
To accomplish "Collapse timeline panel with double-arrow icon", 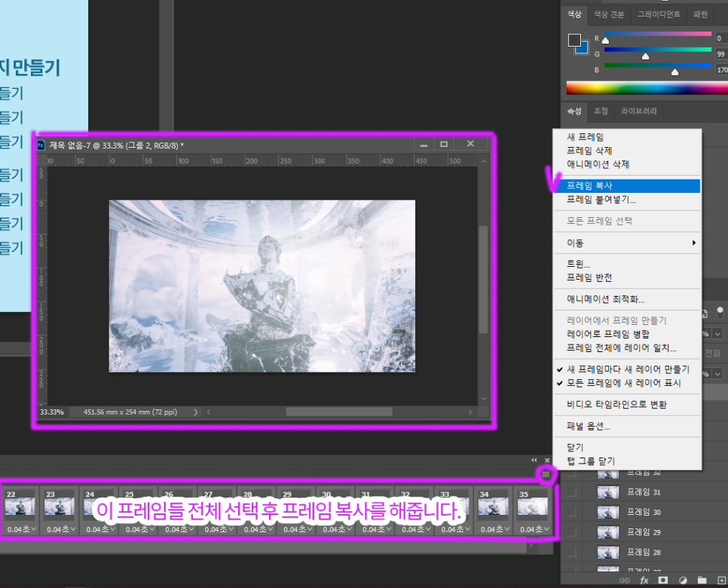I will [x=534, y=460].
